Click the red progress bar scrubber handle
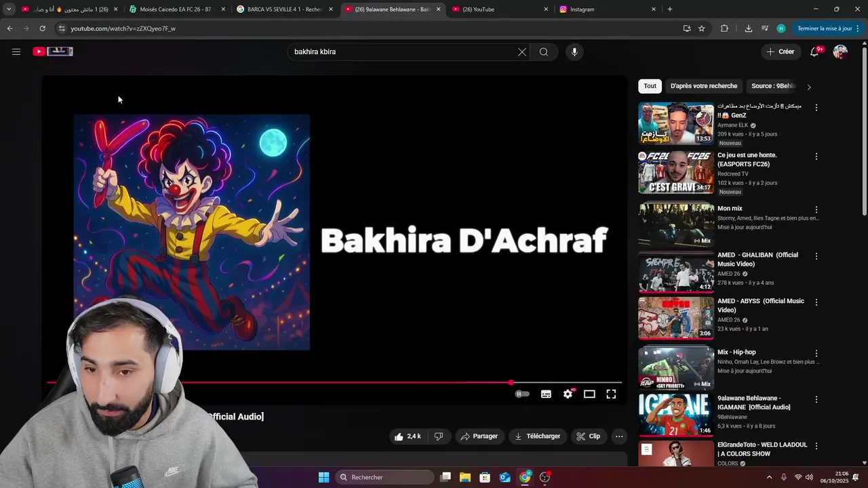The height and width of the screenshot is (488, 868). tap(511, 383)
